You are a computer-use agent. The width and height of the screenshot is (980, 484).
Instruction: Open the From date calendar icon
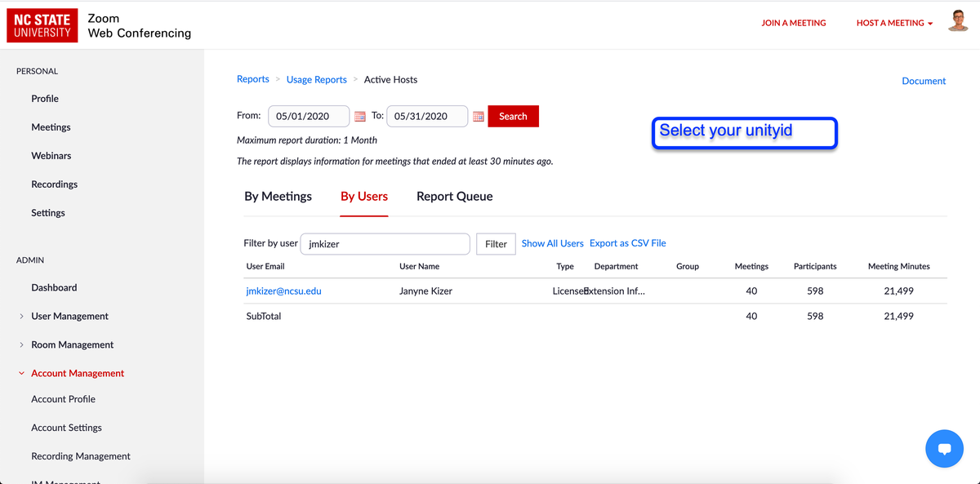point(359,117)
